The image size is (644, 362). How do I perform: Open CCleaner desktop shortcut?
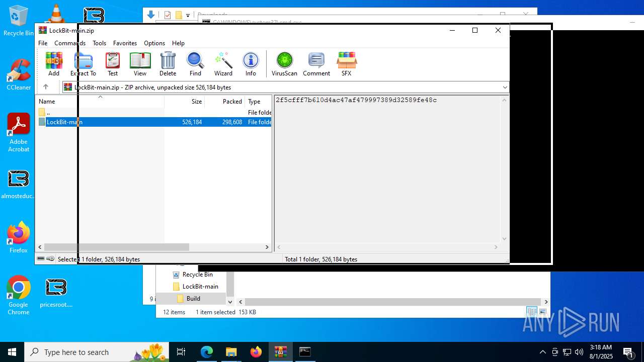(19, 74)
